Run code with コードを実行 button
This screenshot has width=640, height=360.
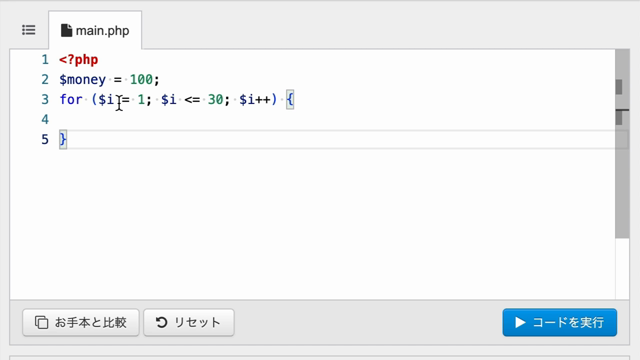(560, 322)
